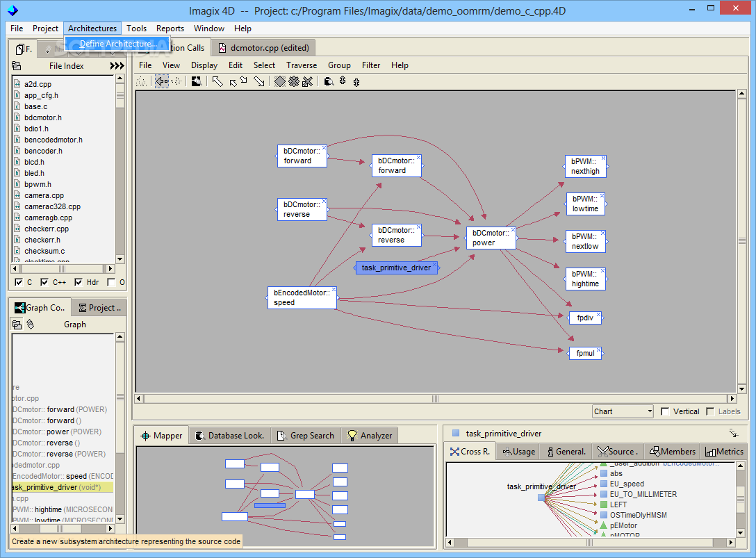The height and width of the screenshot is (558, 756).
Task: Toggle the C++ language filter checkbox
Action: [44, 282]
